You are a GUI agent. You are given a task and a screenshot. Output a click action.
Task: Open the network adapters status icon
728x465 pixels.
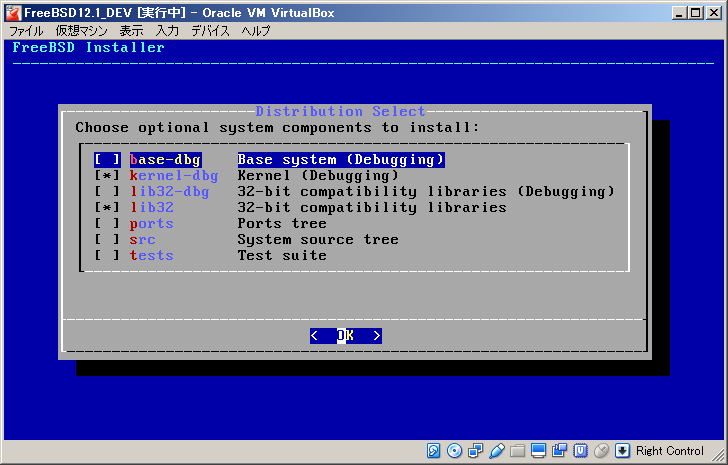click(475, 451)
